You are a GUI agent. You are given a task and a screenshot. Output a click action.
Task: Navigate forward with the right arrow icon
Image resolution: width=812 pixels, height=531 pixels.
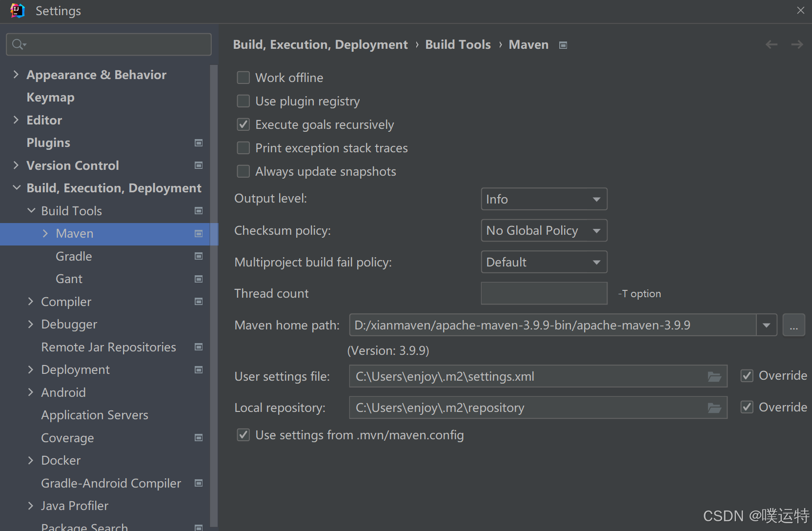797,44
